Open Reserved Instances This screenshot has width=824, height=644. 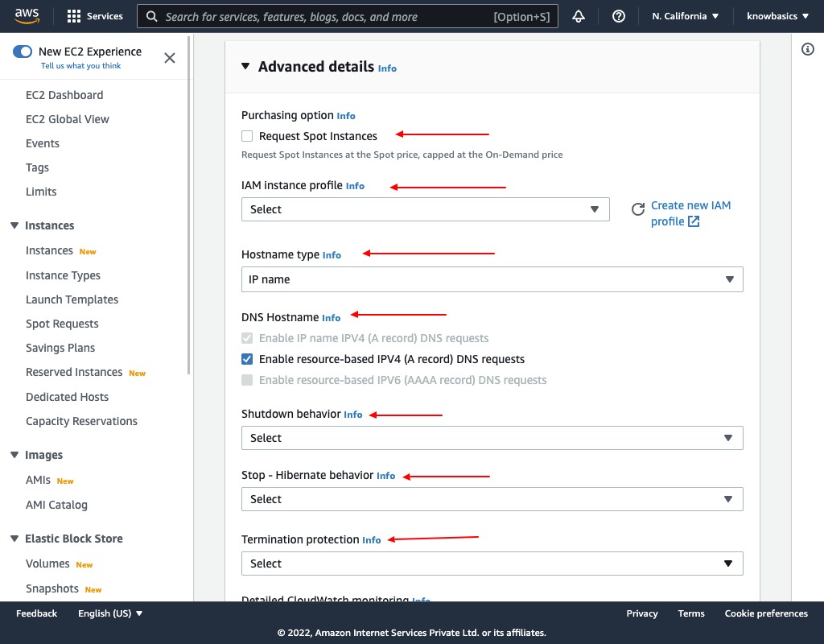coord(74,372)
